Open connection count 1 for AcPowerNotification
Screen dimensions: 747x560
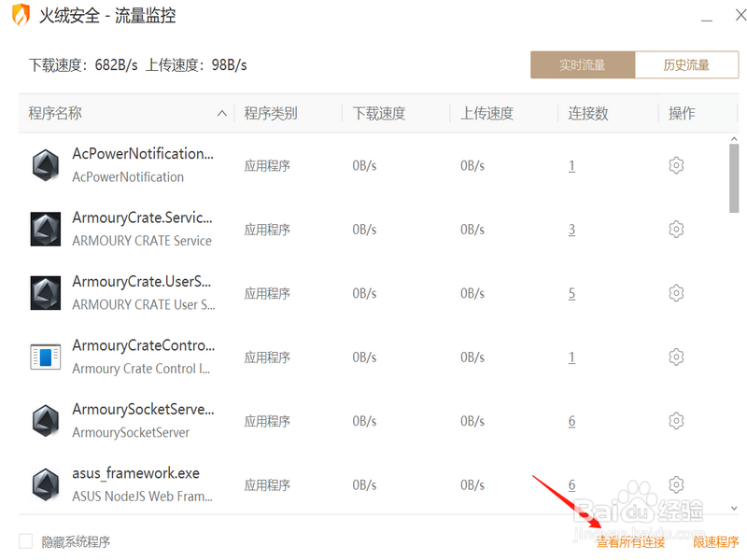point(571,166)
